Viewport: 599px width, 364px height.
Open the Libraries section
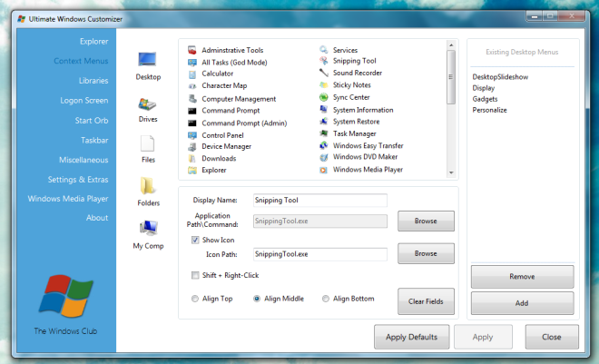(x=93, y=81)
